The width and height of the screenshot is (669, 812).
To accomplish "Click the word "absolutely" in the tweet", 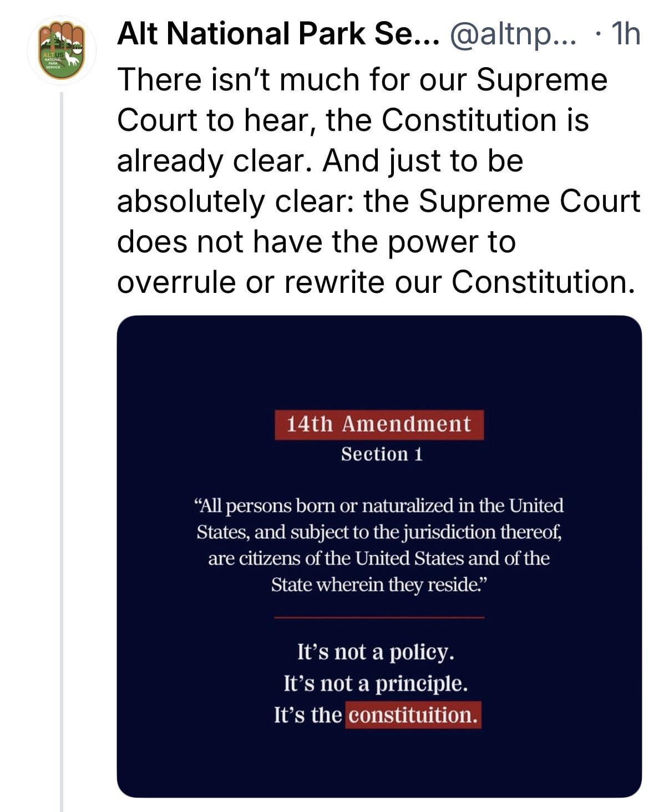I will point(191,201).
